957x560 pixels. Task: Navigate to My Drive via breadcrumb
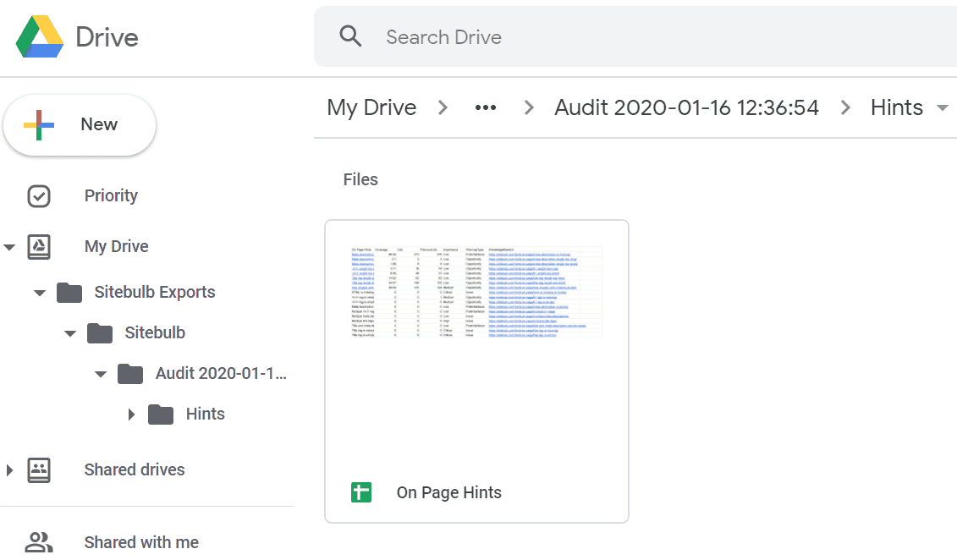371,107
